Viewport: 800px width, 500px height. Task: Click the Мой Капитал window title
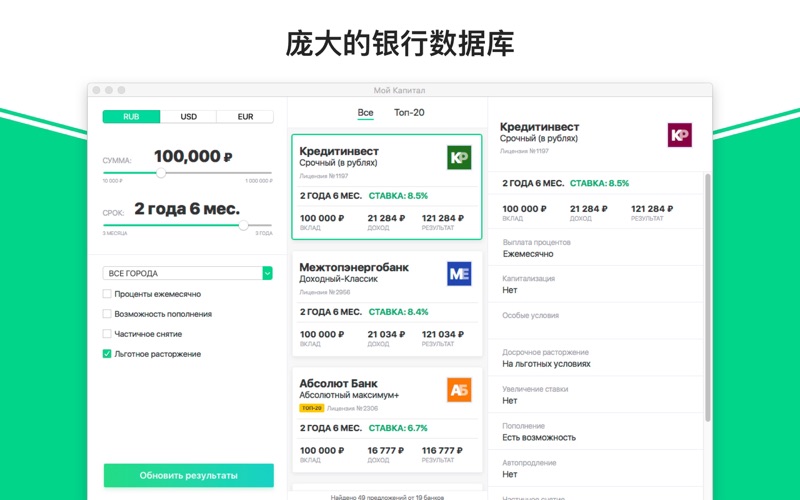(x=399, y=90)
